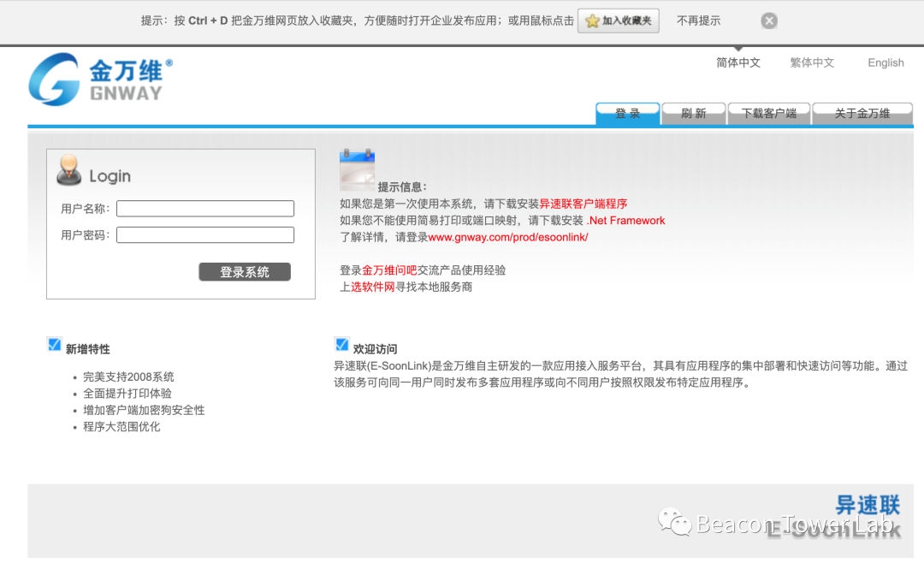Open the www.gnway.com/prod/esoonlink/ link
This screenshot has height=563, width=924.
508,237
